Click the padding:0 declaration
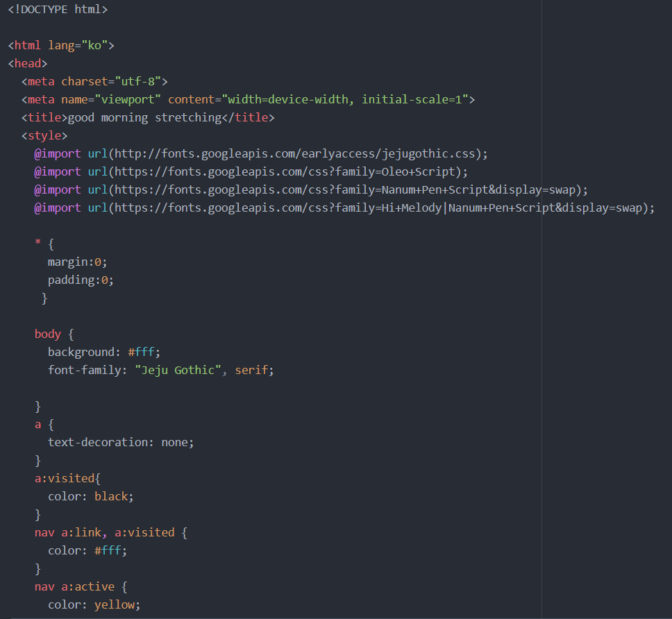 tap(81, 280)
